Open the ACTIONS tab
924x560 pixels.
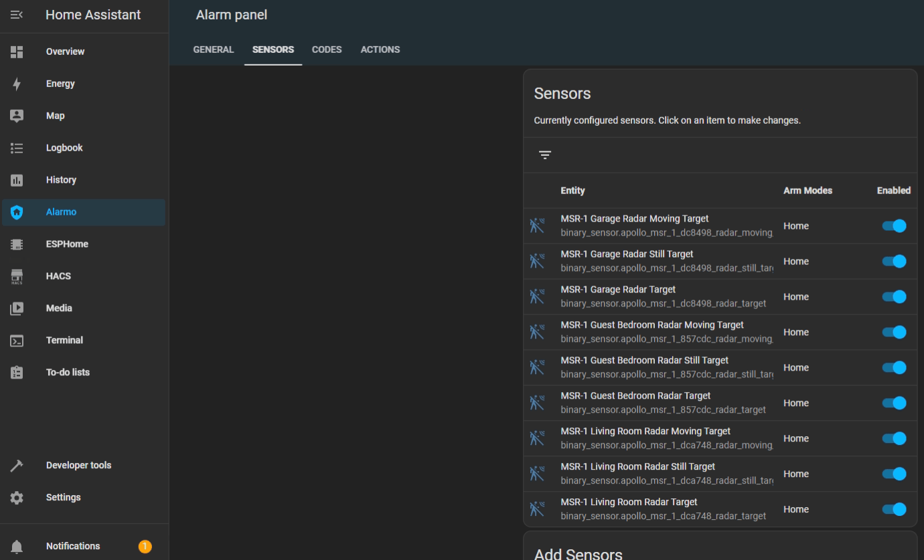[380, 50]
